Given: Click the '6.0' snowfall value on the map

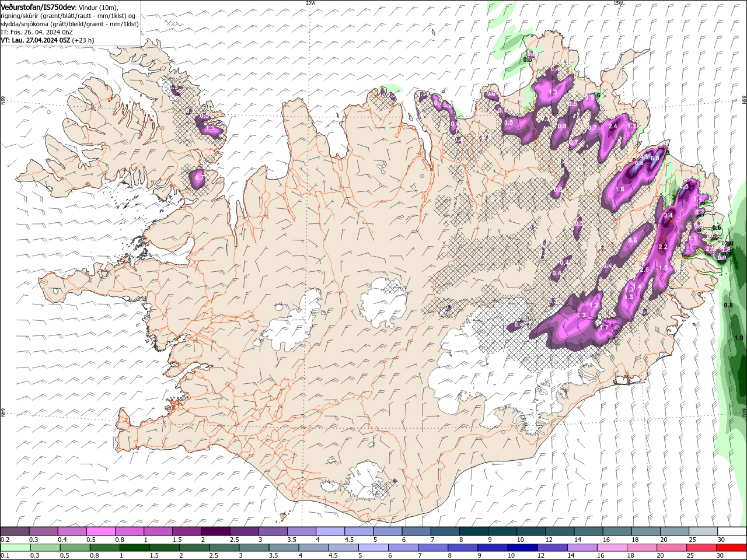Looking at the screenshot, I should [655, 157].
